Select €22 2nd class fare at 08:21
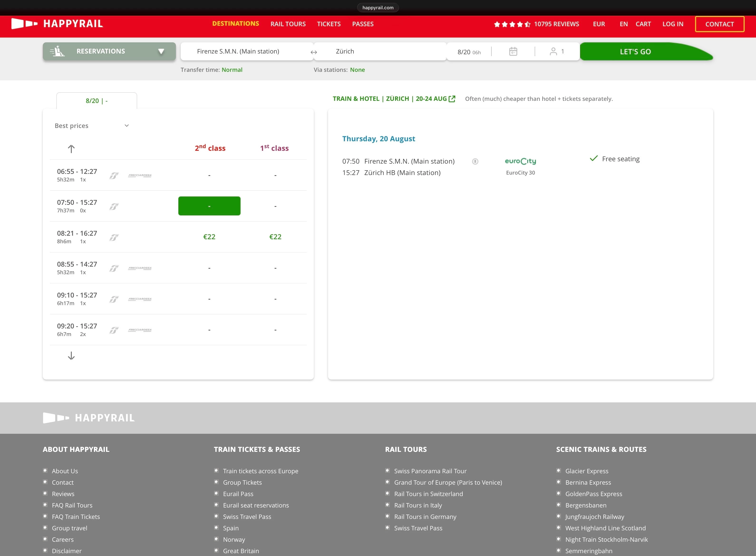This screenshot has height=556, width=756. 209,237
